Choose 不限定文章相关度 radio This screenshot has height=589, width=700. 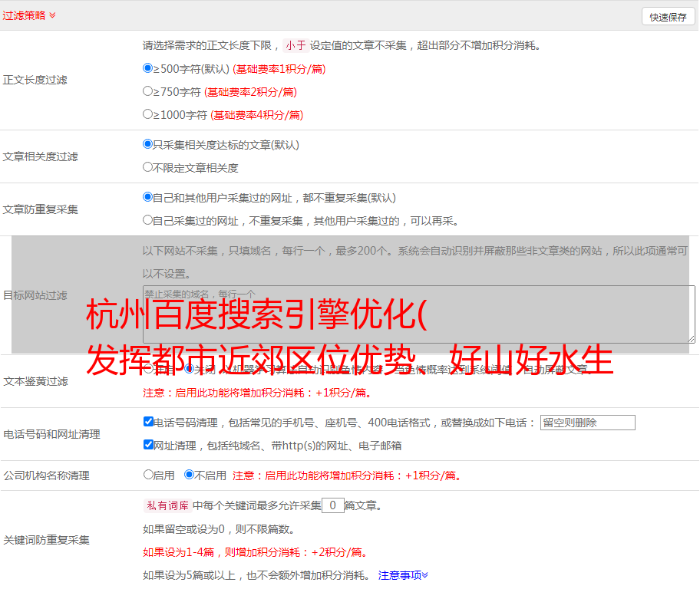[147, 167]
